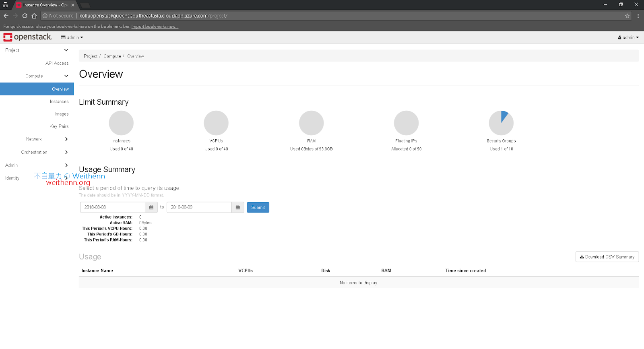This screenshot has width=644, height=349.
Task: Click the VCPUs usage pie chart
Action: 216,123
